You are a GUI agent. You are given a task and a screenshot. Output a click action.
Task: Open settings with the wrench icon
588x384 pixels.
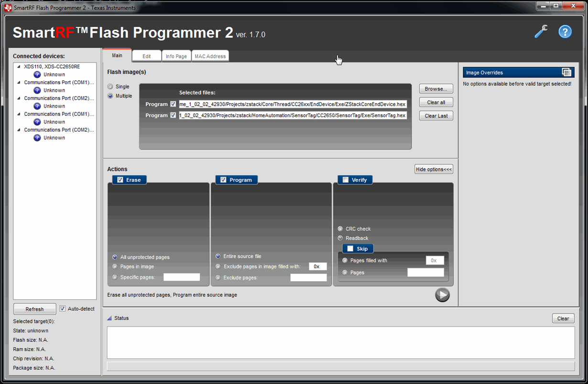click(541, 32)
